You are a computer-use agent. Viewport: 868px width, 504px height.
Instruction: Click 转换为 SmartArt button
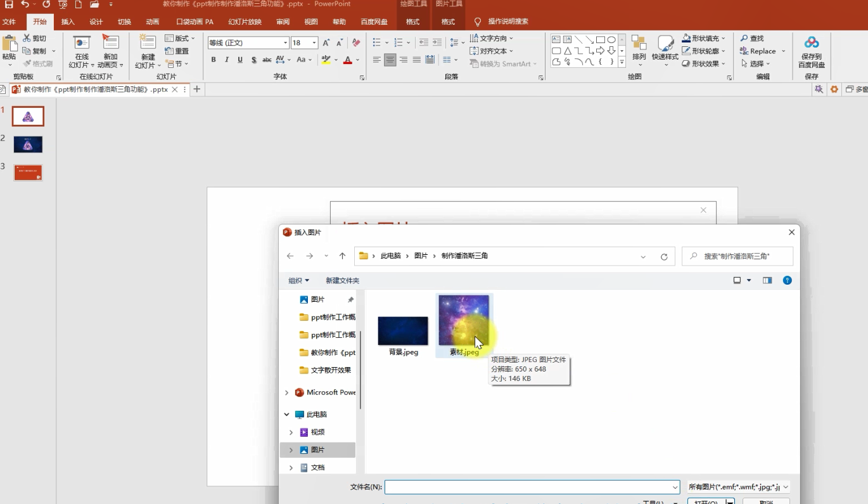pyautogui.click(x=503, y=64)
